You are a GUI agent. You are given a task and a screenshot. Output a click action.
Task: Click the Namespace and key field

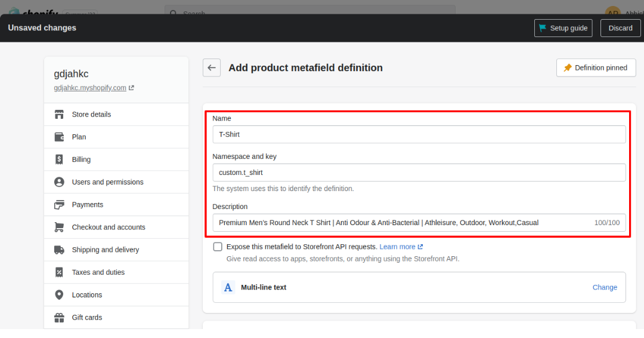pos(419,173)
